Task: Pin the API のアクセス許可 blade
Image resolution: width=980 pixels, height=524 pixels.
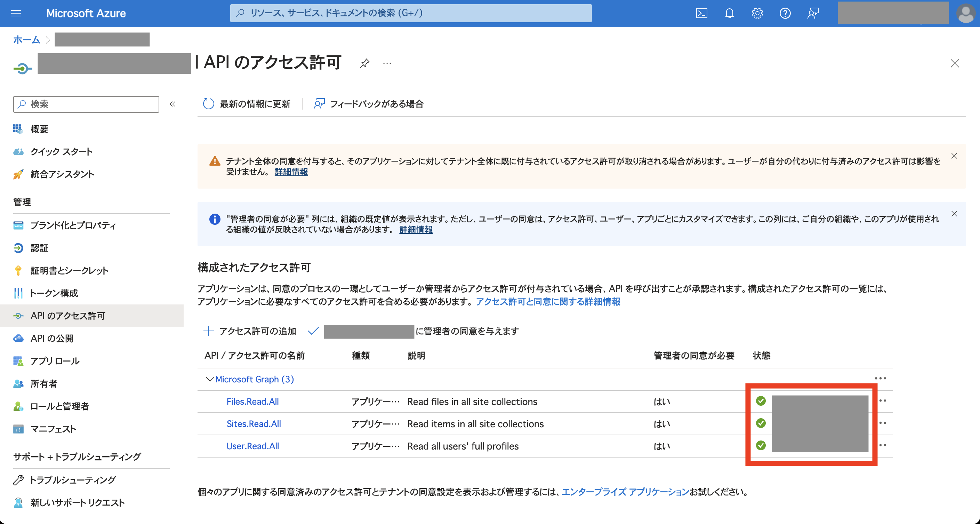Action: click(364, 63)
